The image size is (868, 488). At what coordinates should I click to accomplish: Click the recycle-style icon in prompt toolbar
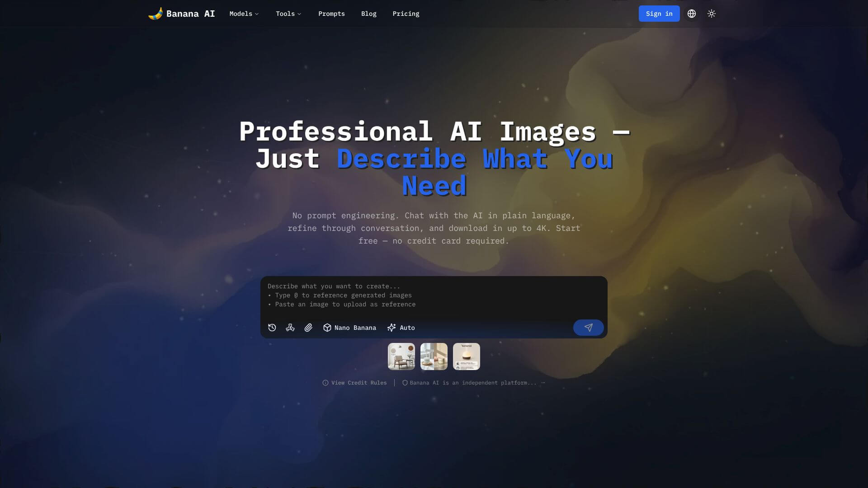point(290,328)
